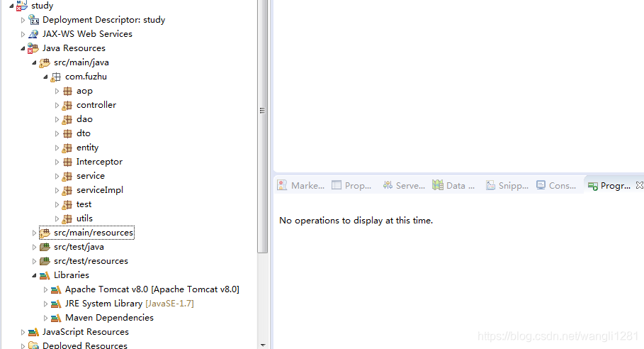This screenshot has height=349, width=644.
Task: Click the src/main/resources folder icon
Action: coord(45,233)
